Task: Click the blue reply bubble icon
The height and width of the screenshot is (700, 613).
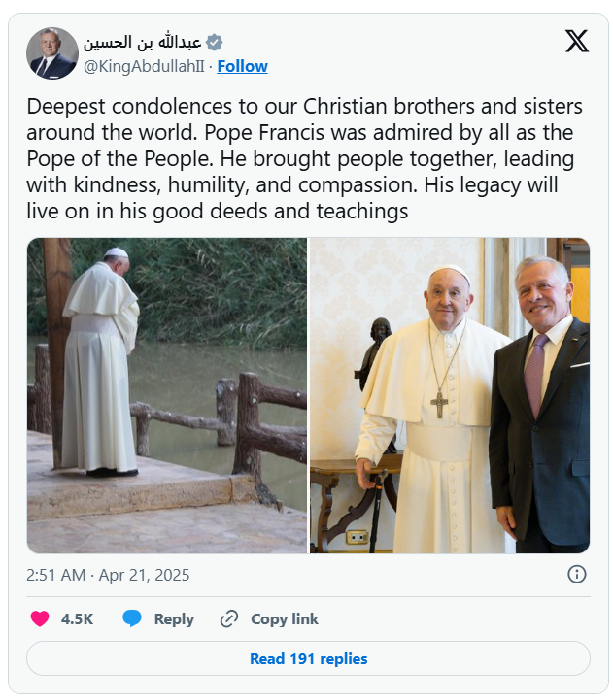Action: [133, 618]
